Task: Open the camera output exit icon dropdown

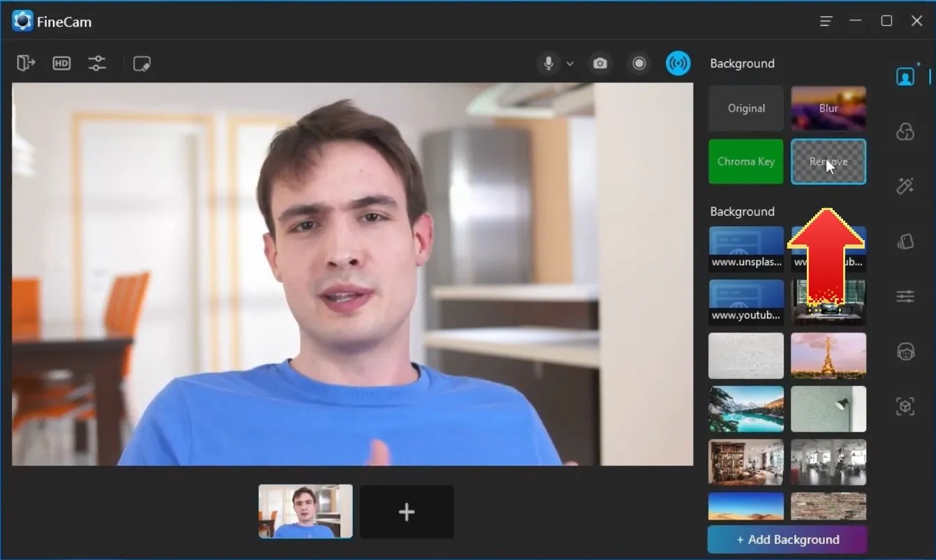Action: [x=26, y=64]
